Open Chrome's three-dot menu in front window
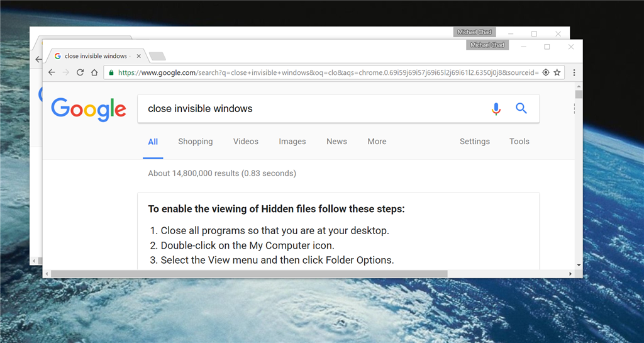The image size is (644, 343). pyautogui.click(x=574, y=72)
